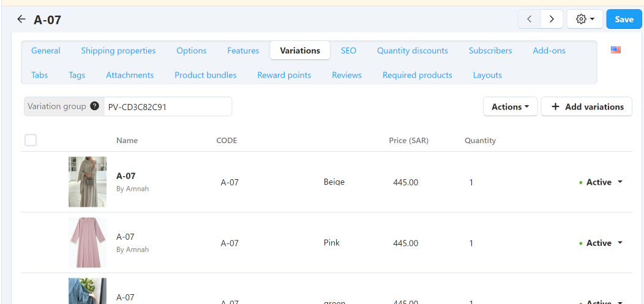The height and width of the screenshot is (304, 644).
Task: Click the Variation group help question mark
Action: 94,106
